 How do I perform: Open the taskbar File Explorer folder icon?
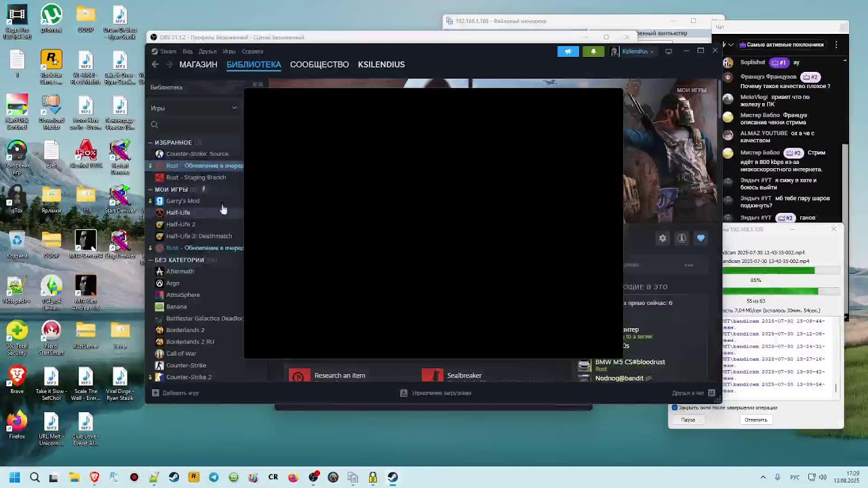[x=75, y=477]
